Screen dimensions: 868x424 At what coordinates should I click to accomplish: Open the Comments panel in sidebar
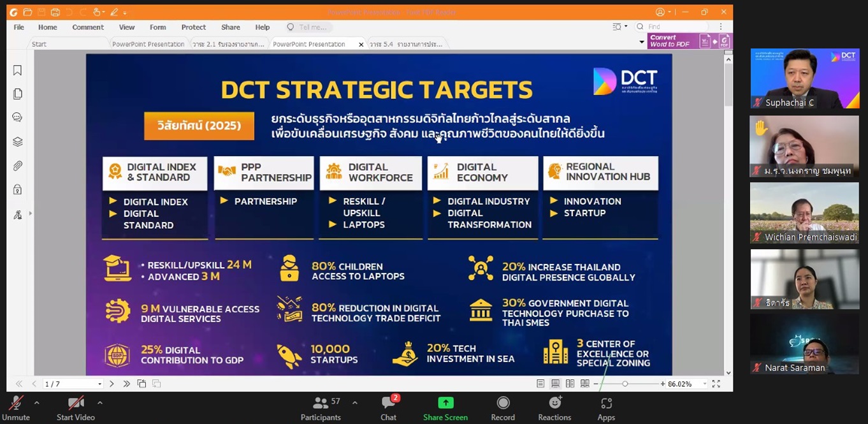pos(17,117)
